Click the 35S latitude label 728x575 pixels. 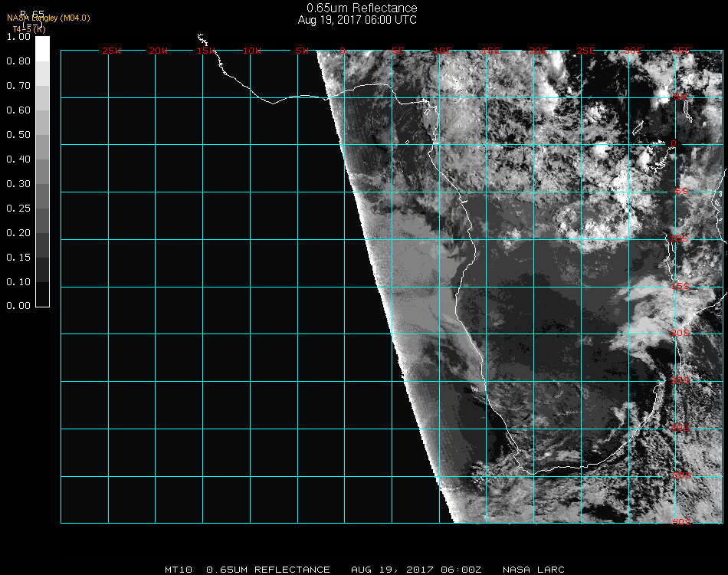pyautogui.click(x=681, y=475)
